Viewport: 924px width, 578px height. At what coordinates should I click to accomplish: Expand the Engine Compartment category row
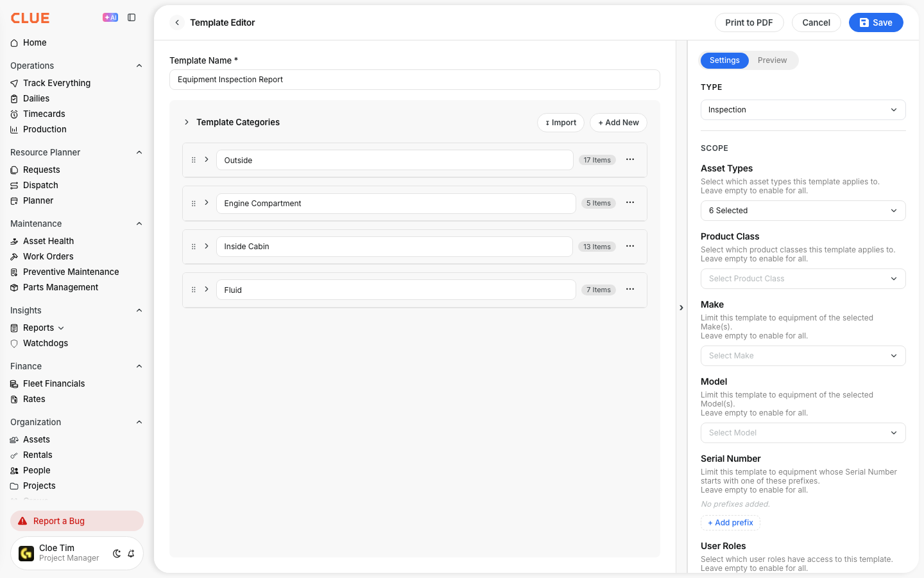[x=207, y=202]
